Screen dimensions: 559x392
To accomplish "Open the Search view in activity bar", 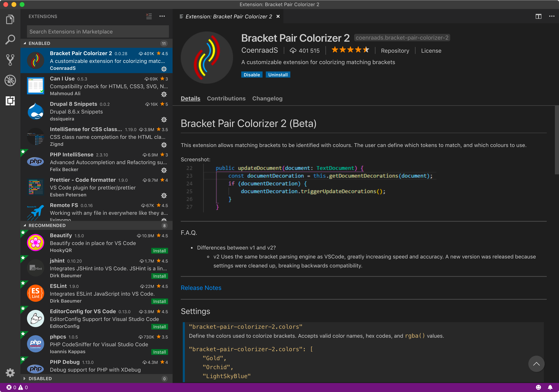I will click(x=10, y=40).
